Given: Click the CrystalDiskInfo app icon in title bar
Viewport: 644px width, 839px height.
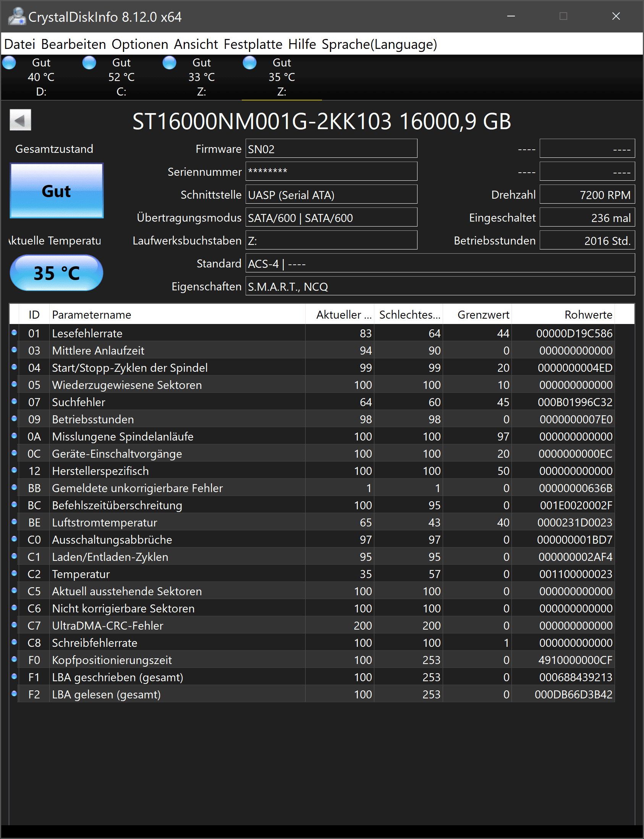Looking at the screenshot, I should click(x=16, y=16).
